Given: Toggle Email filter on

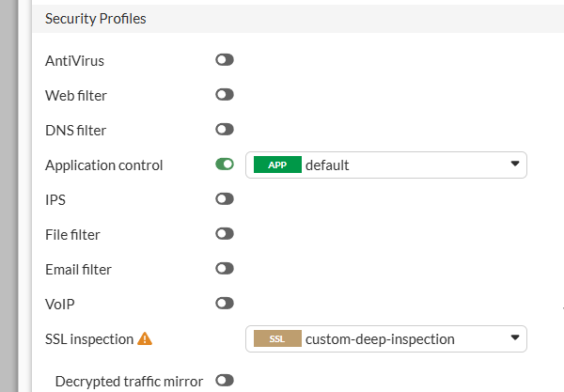Looking at the screenshot, I should click(224, 269).
